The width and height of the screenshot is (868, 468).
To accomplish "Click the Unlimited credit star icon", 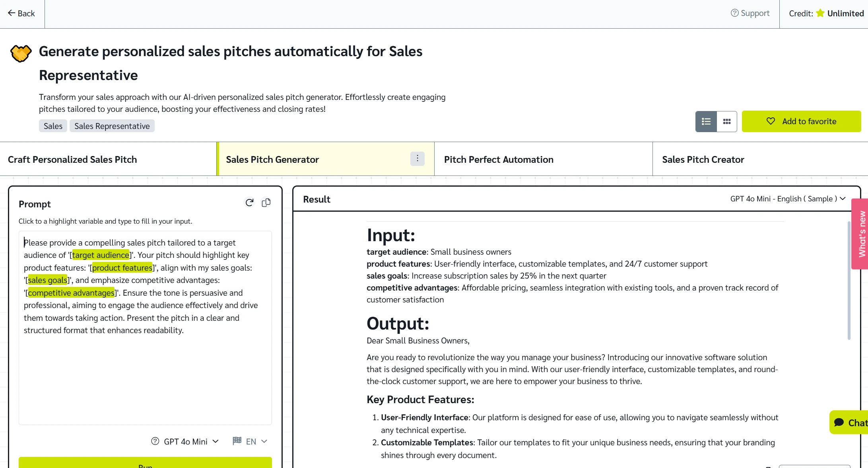I will point(820,13).
